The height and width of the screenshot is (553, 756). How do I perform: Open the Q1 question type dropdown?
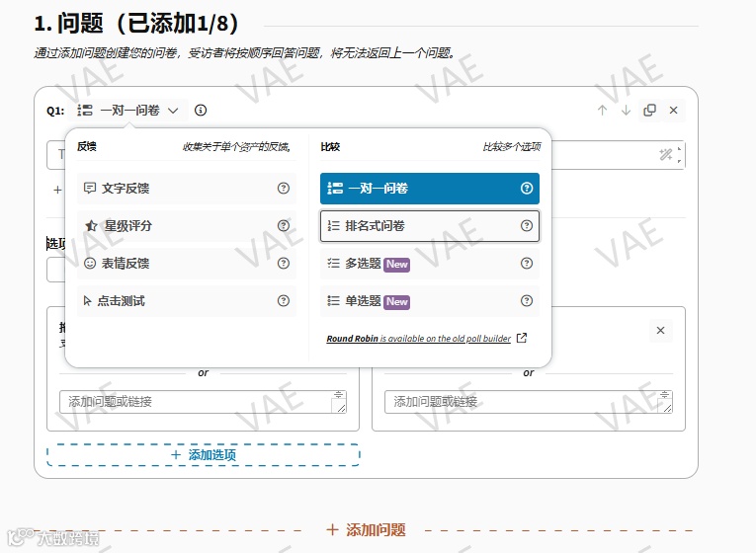pos(127,111)
